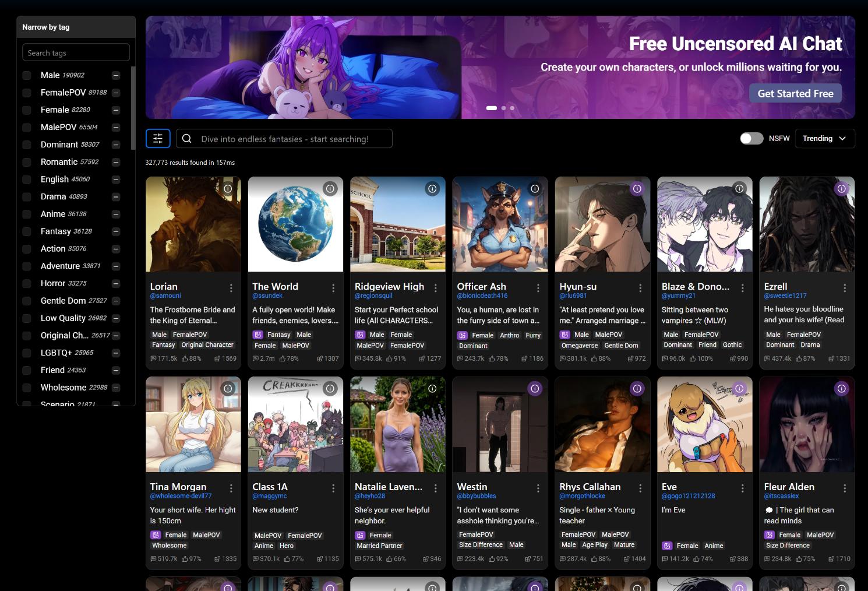This screenshot has height=591, width=868.
Task: Exclude the Male tag with minus icon
Action: 116,76
